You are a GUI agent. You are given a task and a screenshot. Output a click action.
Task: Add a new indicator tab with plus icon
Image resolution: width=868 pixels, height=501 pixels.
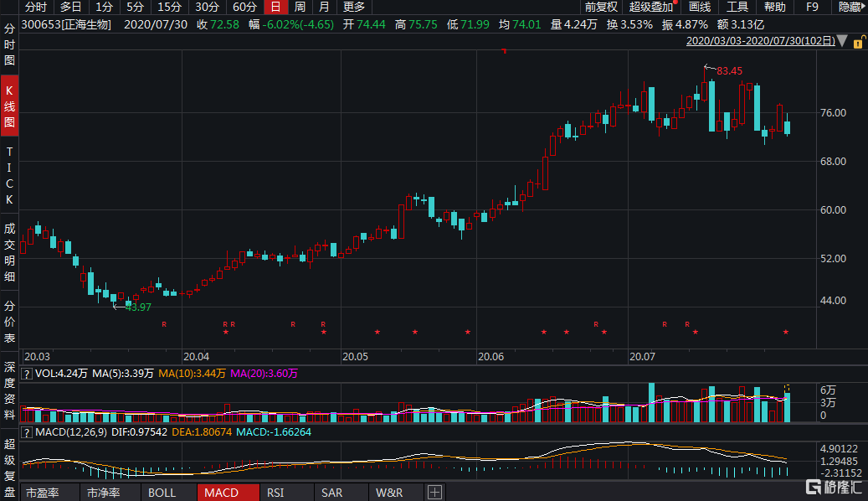coord(435,492)
